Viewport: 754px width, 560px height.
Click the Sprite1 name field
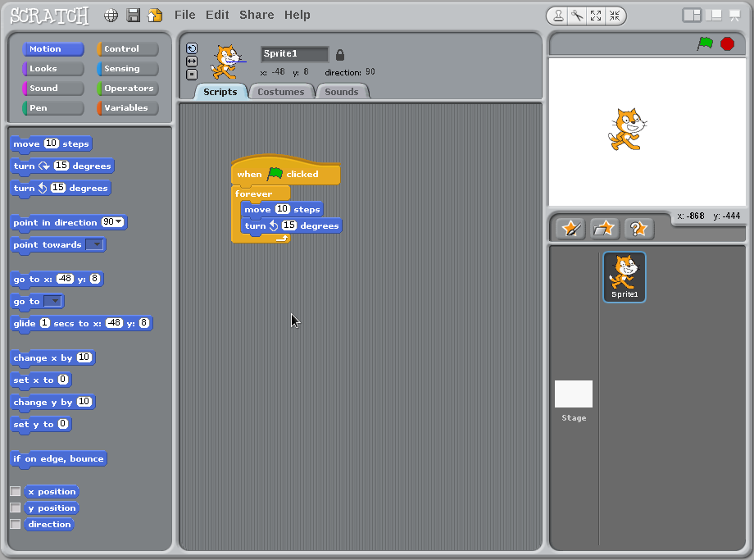294,54
